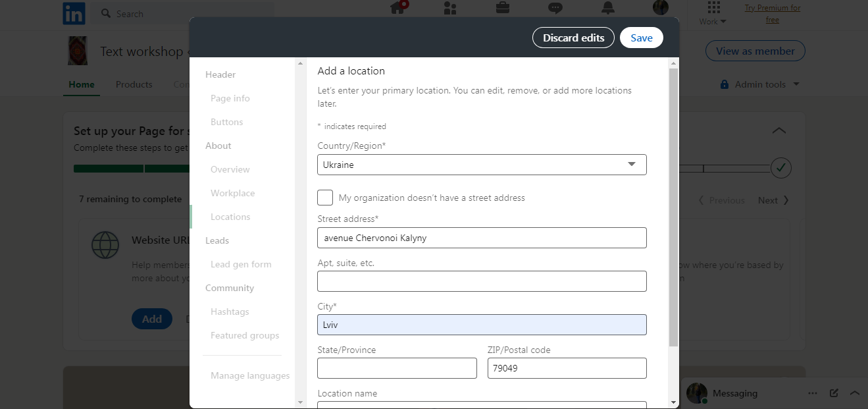Image resolution: width=868 pixels, height=409 pixels.
Task: Save the location edits
Action: coord(642,38)
